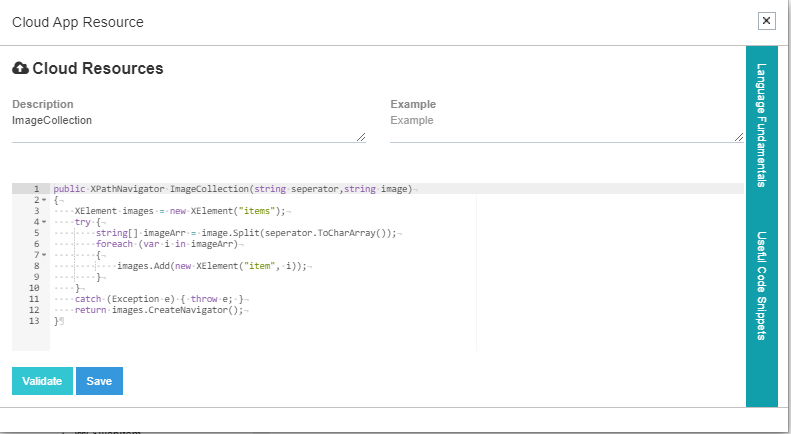Click the 'throw' keyword in line 11
The width and height of the screenshot is (791, 434).
[x=204, y=299]
